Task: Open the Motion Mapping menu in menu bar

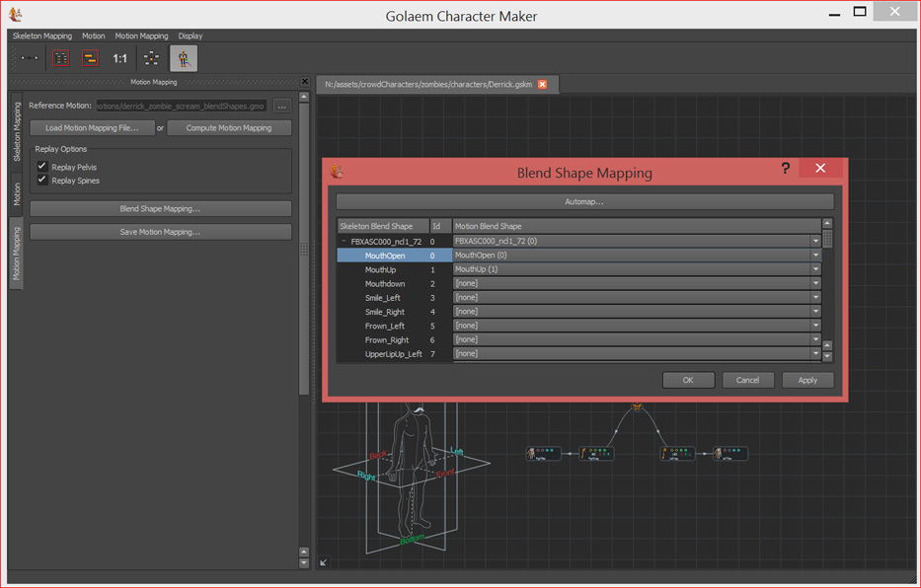Action: point(141,36)
